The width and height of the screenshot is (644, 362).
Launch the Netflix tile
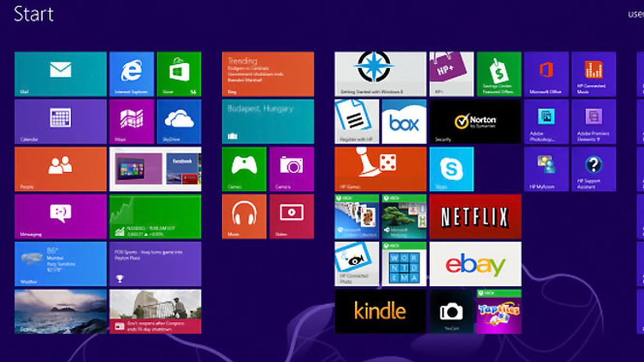point(475,216)
